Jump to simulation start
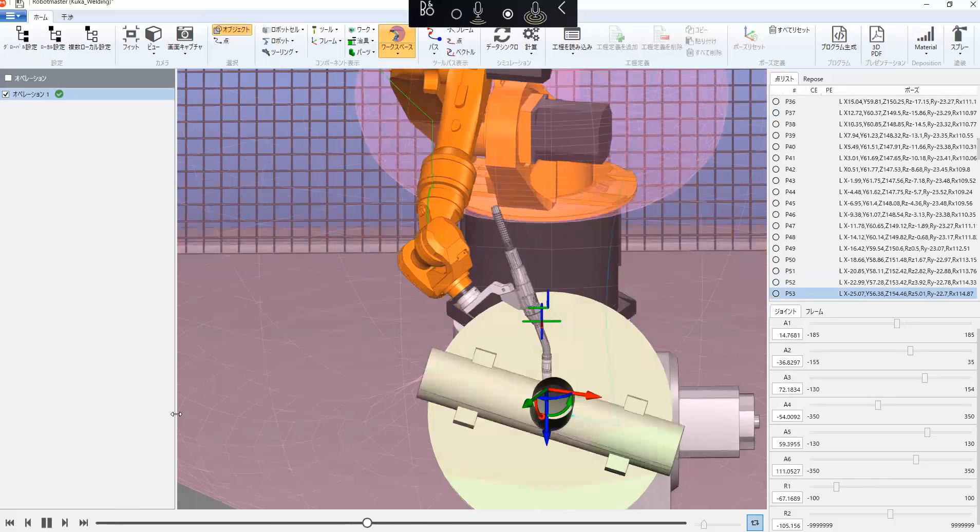Screen dimensions: 980x532 pos(10,523)
